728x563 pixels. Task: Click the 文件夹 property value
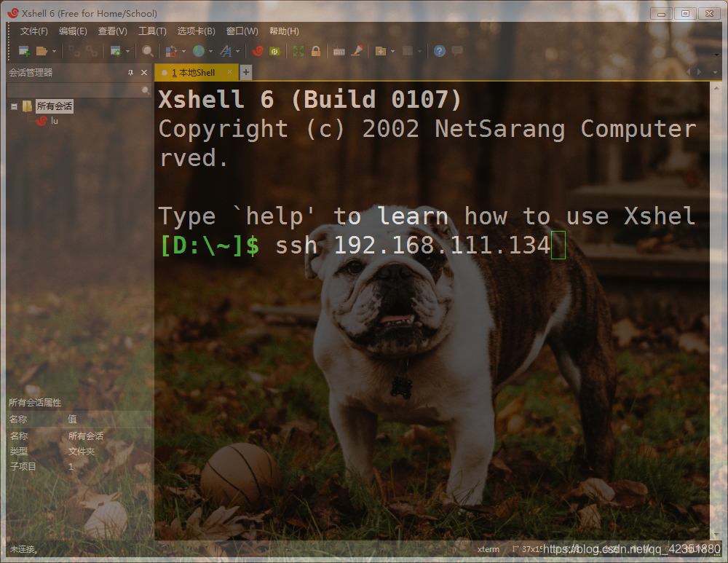click(82, 452)
